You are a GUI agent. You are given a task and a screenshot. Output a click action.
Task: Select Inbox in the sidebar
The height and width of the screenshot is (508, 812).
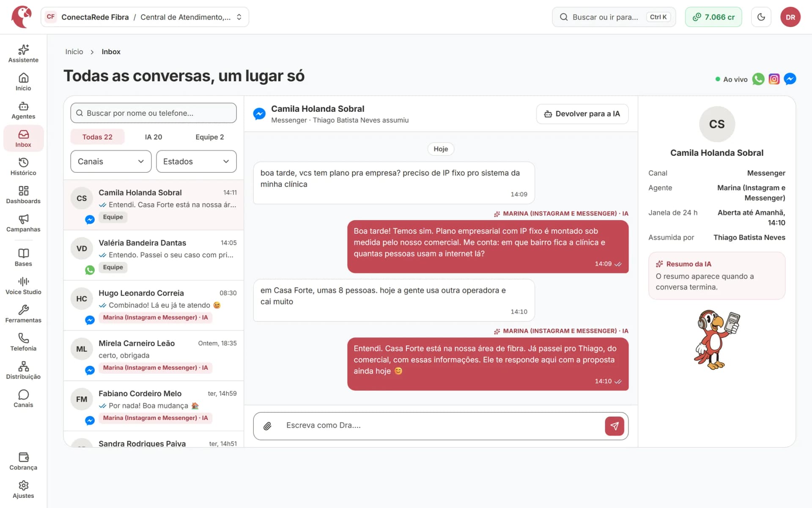pos(23,138)
